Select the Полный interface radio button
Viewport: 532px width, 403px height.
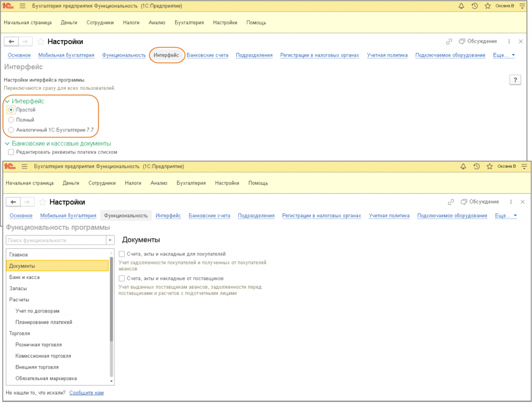[x=11, y=120]
